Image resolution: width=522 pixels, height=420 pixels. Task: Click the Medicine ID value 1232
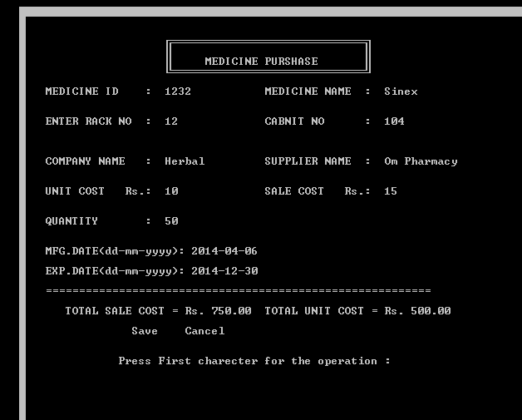(178, 91)
